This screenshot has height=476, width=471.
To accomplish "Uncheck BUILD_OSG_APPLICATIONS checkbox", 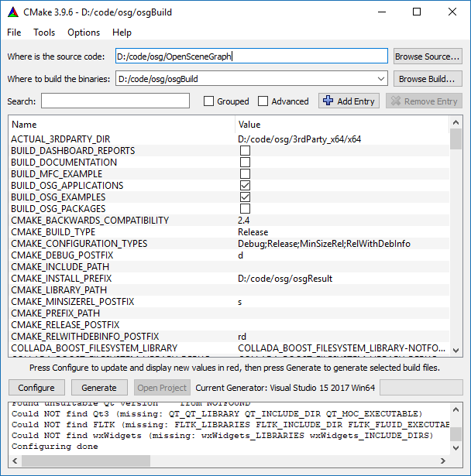I will [x=245, y=186].
